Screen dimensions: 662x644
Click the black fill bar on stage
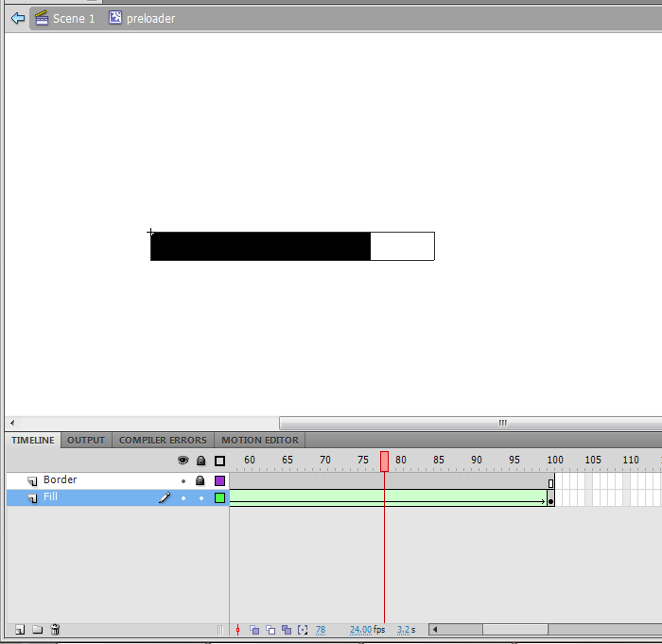pyautogui.click(x=260, y=246)
